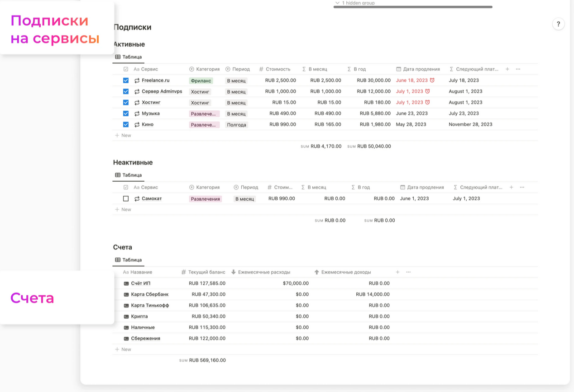This screenshot has height=392, width=574.
Task: Click the card icon beside Крипта
Action: pyautogui.click(x=126, y=316)
